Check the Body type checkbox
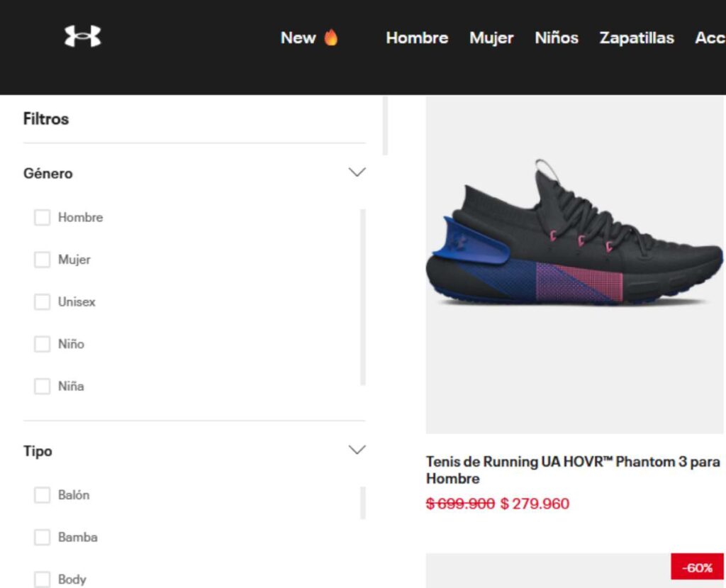 coord(42,579)
